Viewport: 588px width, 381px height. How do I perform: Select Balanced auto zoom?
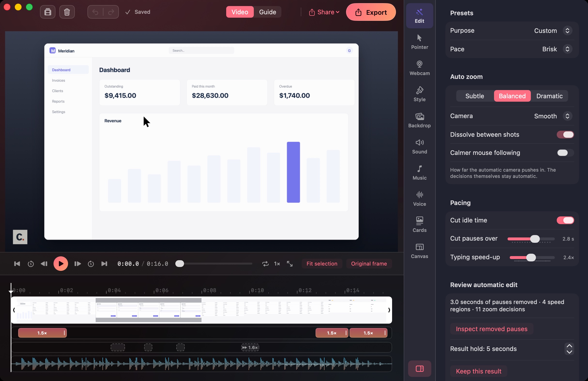512,96
